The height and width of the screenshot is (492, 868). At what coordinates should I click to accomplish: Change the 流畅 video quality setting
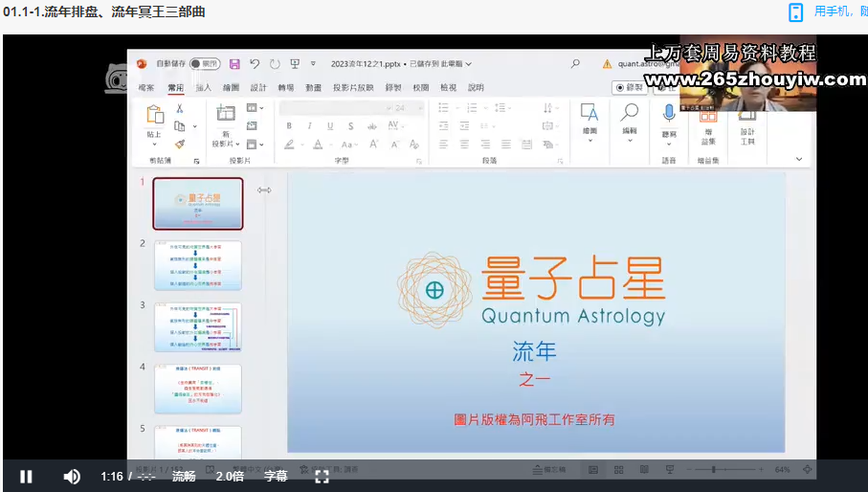(x=184, y=477)
